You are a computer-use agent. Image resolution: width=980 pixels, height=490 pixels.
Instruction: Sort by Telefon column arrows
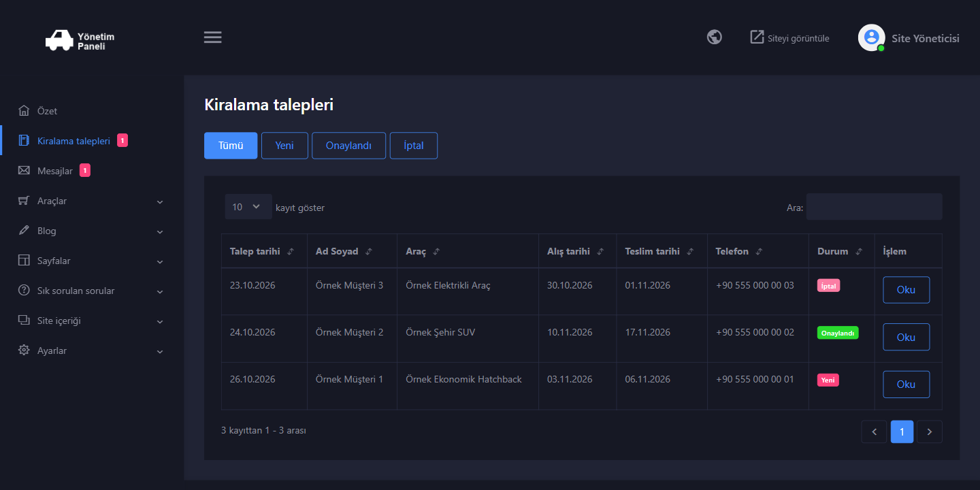click(x=759, y=252)
